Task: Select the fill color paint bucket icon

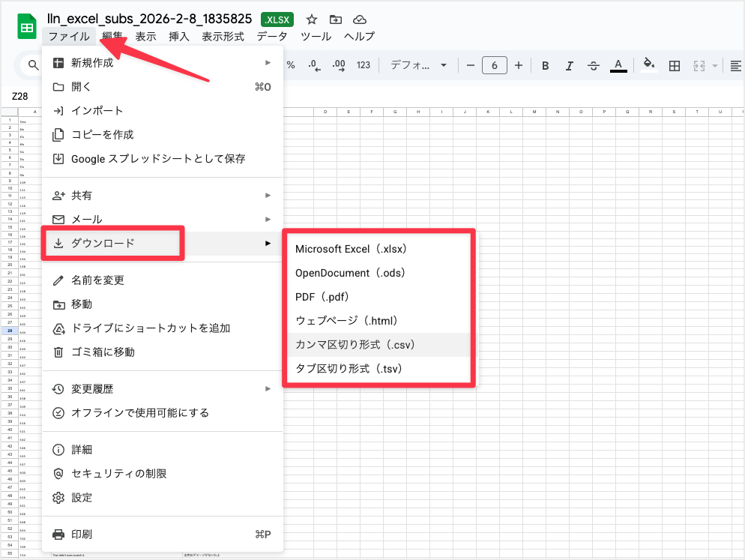Action: (x=649, y=65)
